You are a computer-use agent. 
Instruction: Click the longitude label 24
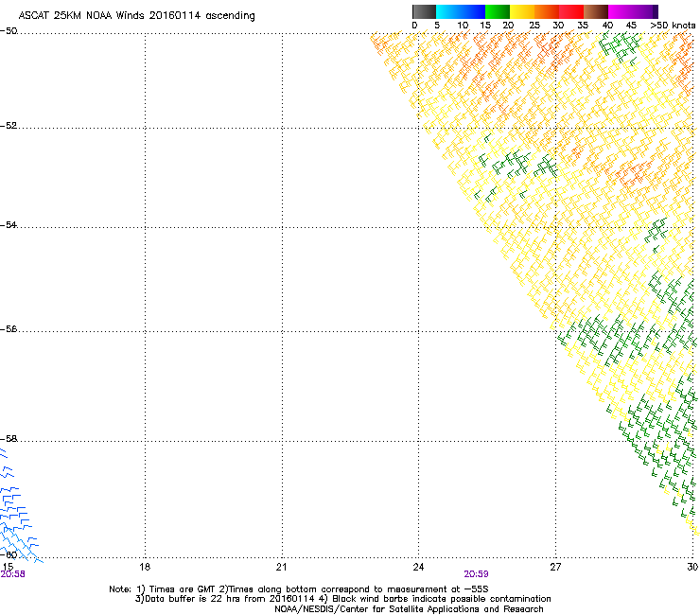[418, 567]
